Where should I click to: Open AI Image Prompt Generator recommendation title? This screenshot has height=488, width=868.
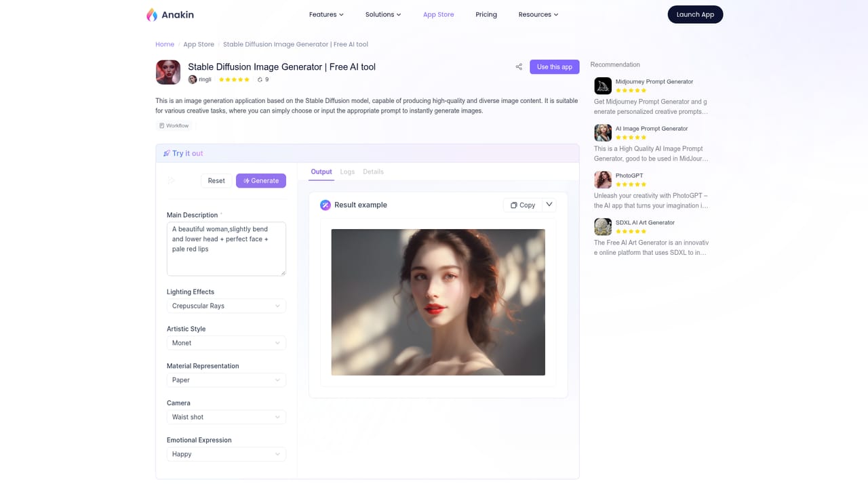tap(652, 128)
